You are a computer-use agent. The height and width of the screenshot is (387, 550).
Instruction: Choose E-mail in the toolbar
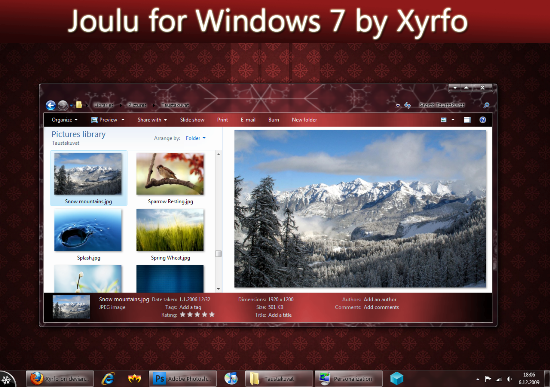(248, 120)
